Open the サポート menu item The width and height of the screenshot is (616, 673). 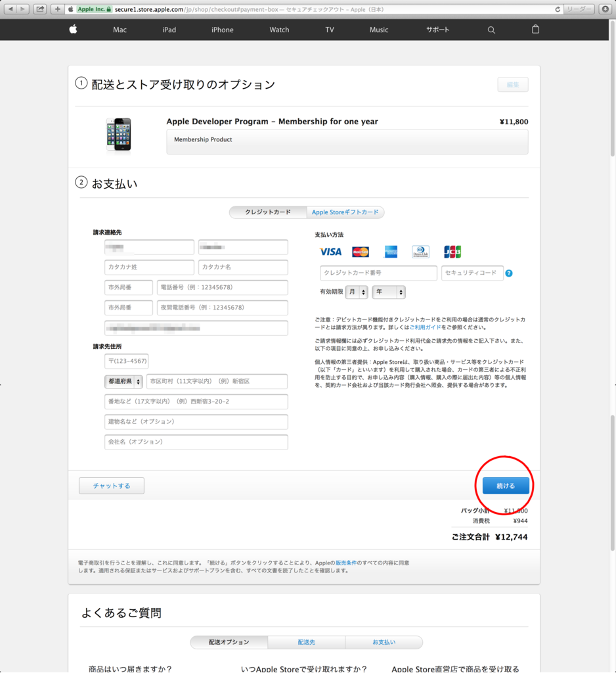437,30
